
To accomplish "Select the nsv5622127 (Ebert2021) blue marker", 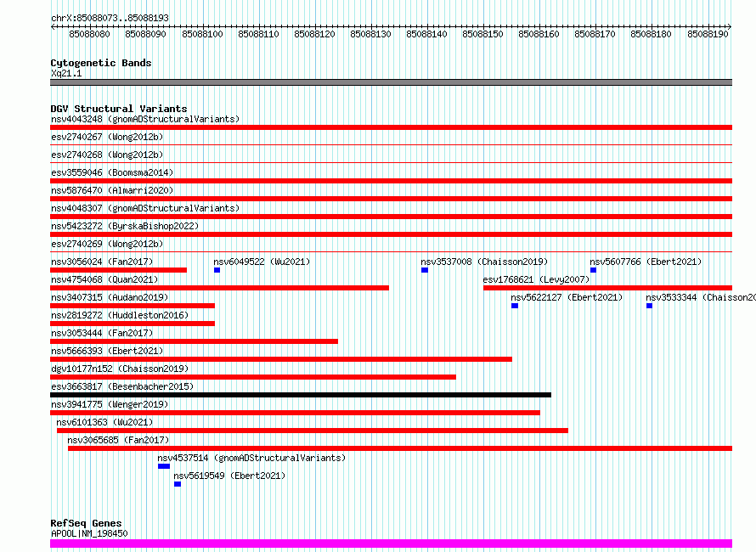I will [515, 306].
